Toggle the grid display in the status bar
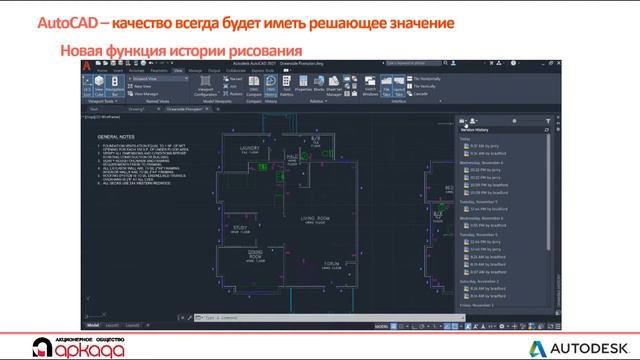Screen dimensions: 640x360 pos(393,326)
